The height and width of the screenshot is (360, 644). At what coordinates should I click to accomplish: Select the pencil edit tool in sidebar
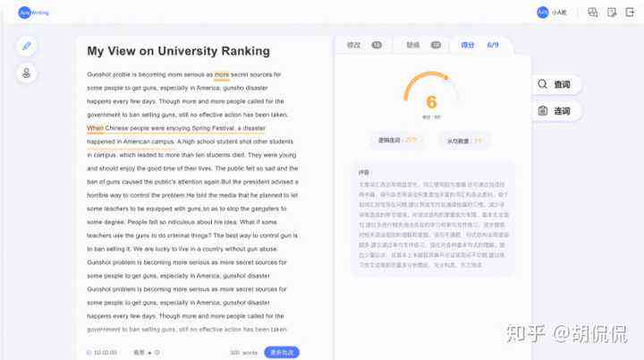27,46
